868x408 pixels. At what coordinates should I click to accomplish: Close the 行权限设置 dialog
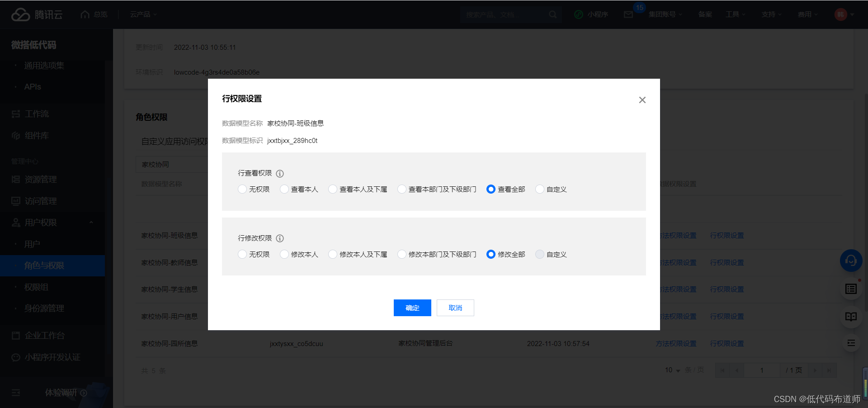pos(642,100)
